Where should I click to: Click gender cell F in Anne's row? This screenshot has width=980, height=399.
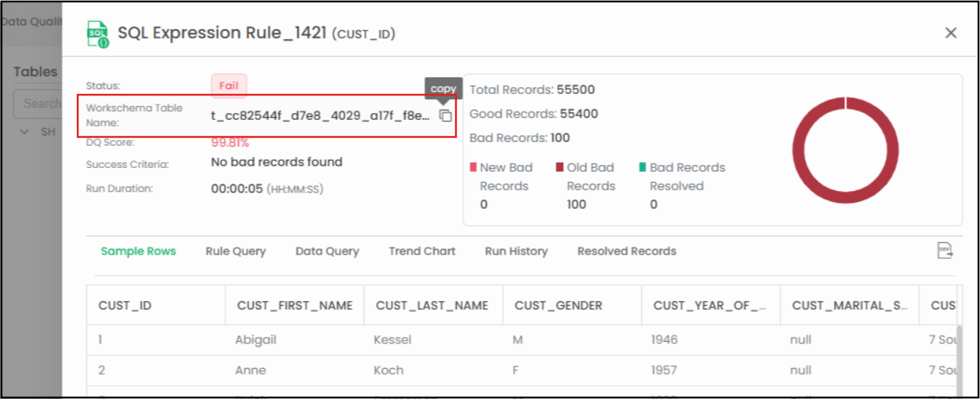click(516, 370)
